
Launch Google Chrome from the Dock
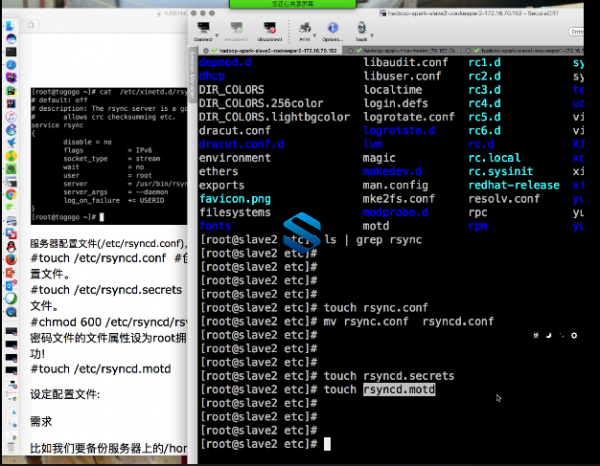tap(11, 195)
